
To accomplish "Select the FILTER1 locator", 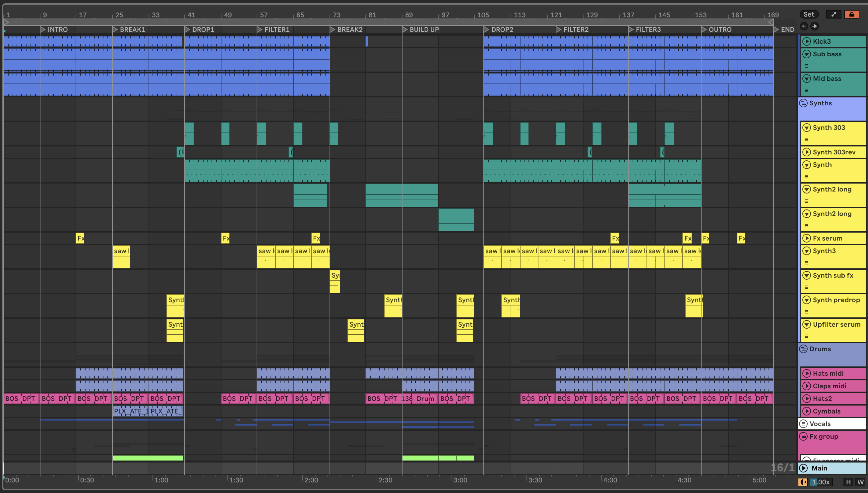I will pyautogui.click(x=274, y=29).
